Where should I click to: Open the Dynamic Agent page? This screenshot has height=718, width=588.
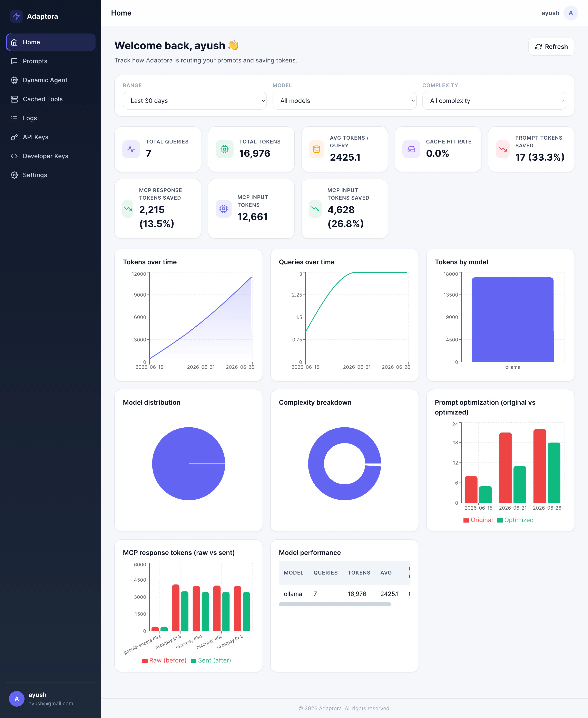(51, 80)
